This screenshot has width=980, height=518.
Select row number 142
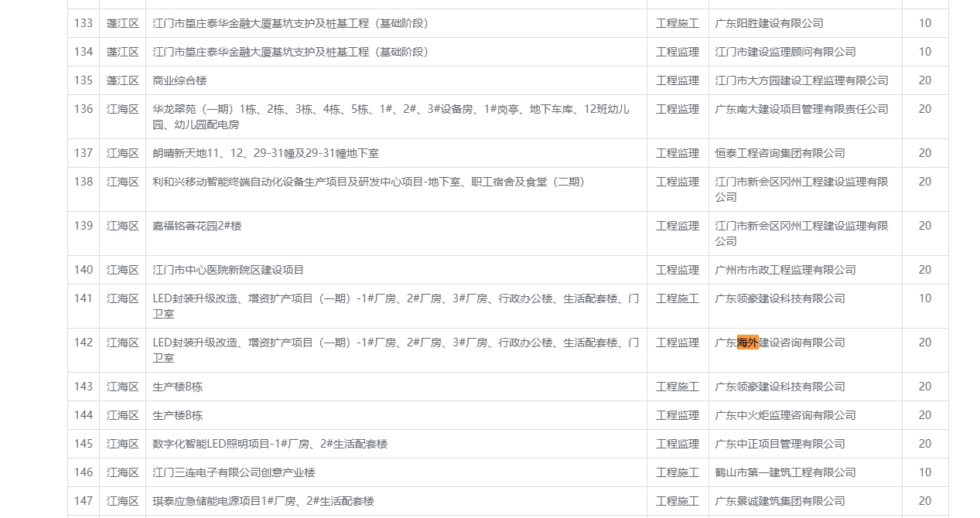tap(84, 342)
